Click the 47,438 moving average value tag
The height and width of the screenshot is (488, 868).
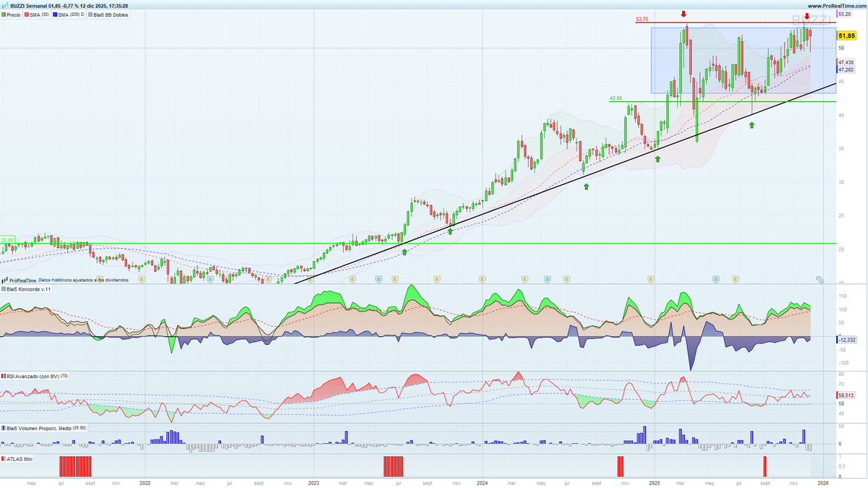(847, 63)
